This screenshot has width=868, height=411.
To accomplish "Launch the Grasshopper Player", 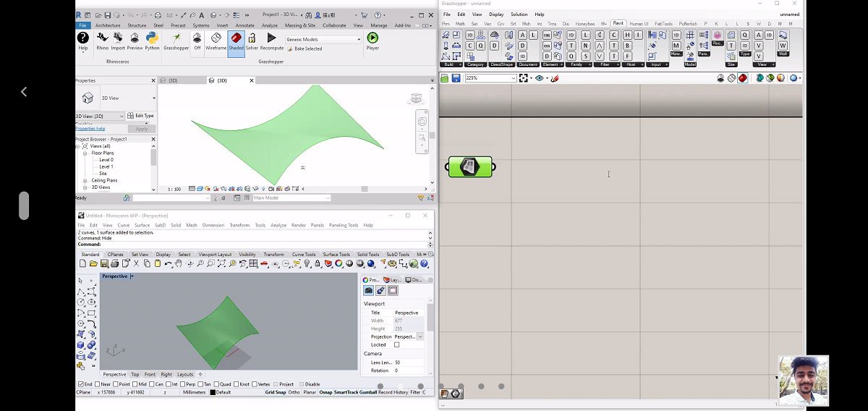I will 373,40.
